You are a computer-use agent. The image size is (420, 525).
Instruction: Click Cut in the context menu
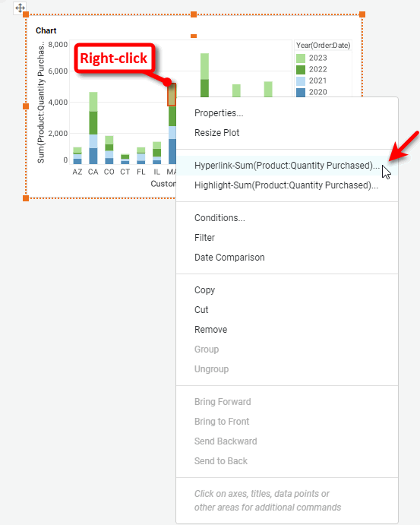click(201, 310)
